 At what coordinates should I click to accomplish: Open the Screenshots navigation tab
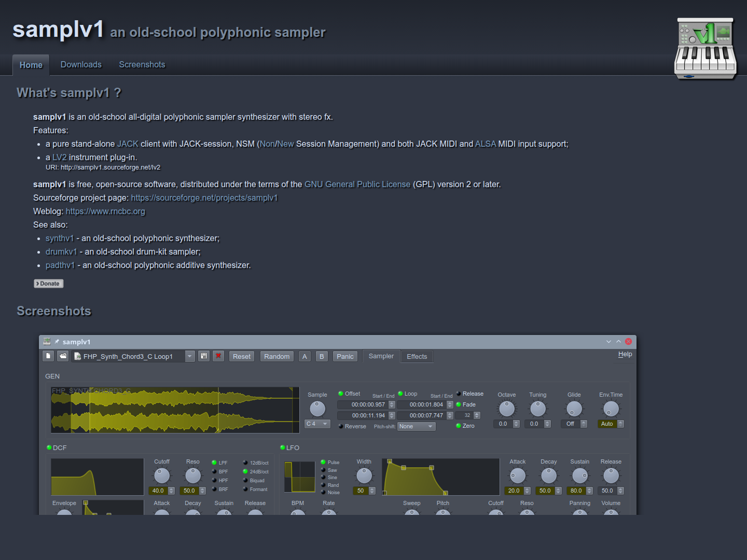tap(142, 64)
